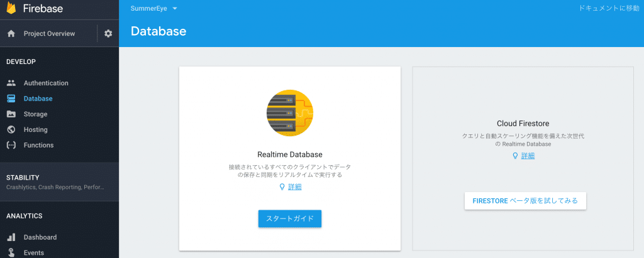This screenshot has width=644, height=258.
Task: Select Database in the sidebar
Action: click(38, 99)
